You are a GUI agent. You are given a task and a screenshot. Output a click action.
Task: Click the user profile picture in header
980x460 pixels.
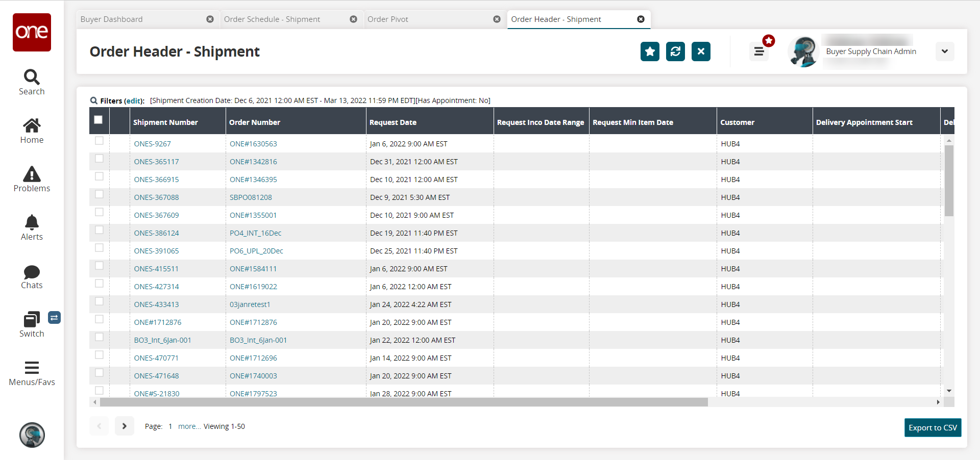(803, 52)
